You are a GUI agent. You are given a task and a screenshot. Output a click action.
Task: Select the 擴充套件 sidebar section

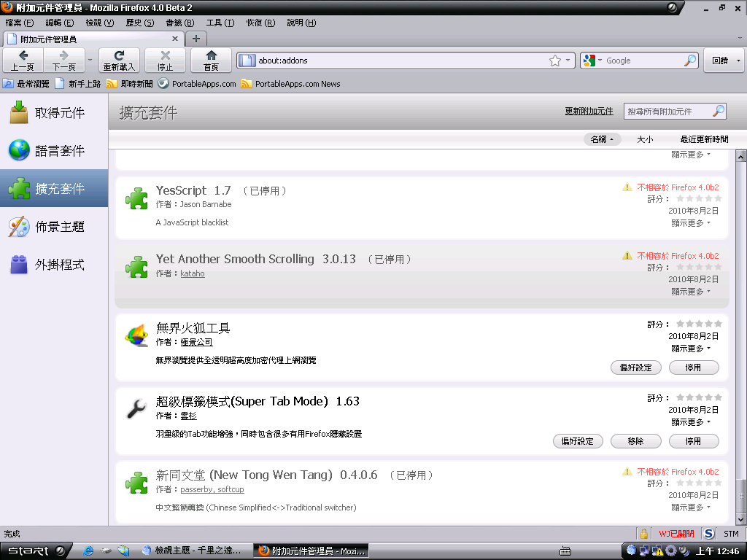(x=54, y=189)
